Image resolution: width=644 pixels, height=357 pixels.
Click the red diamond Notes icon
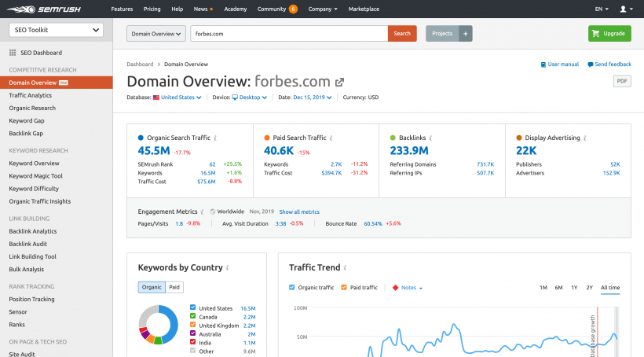[396, 288]
